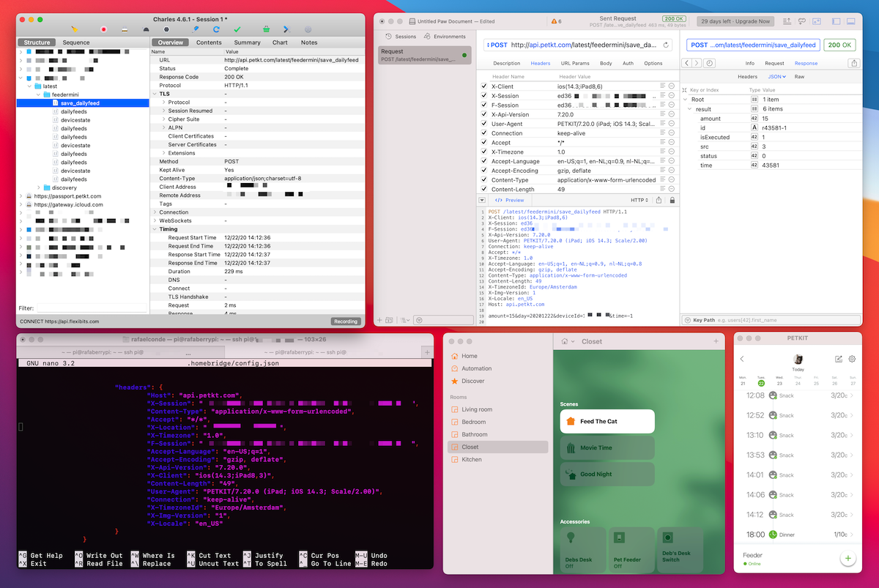
Task: Expand the discovery folder in Charles tree
Action: 38,187
